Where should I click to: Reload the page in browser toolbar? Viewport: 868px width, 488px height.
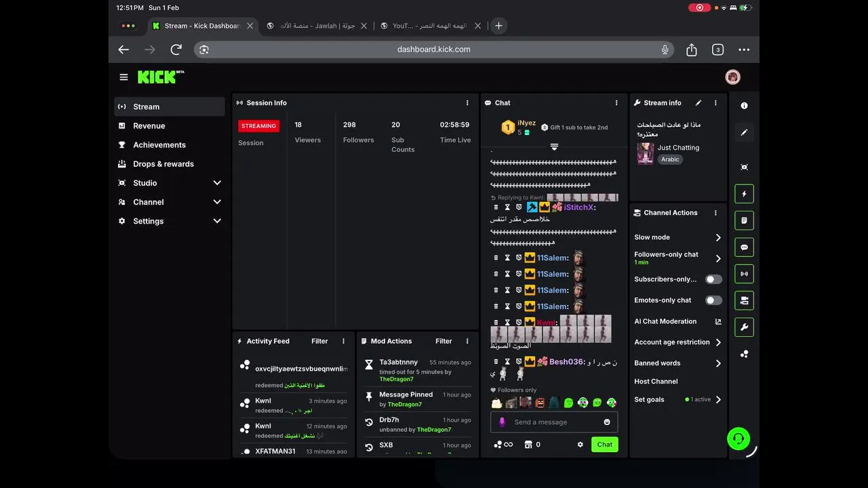click(x=176, y=49)
